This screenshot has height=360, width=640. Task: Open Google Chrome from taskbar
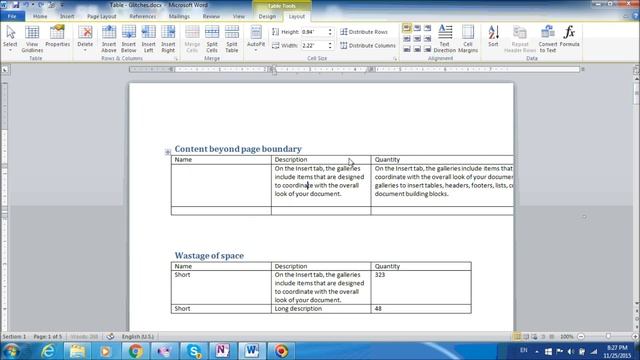[x=136, y=351]
